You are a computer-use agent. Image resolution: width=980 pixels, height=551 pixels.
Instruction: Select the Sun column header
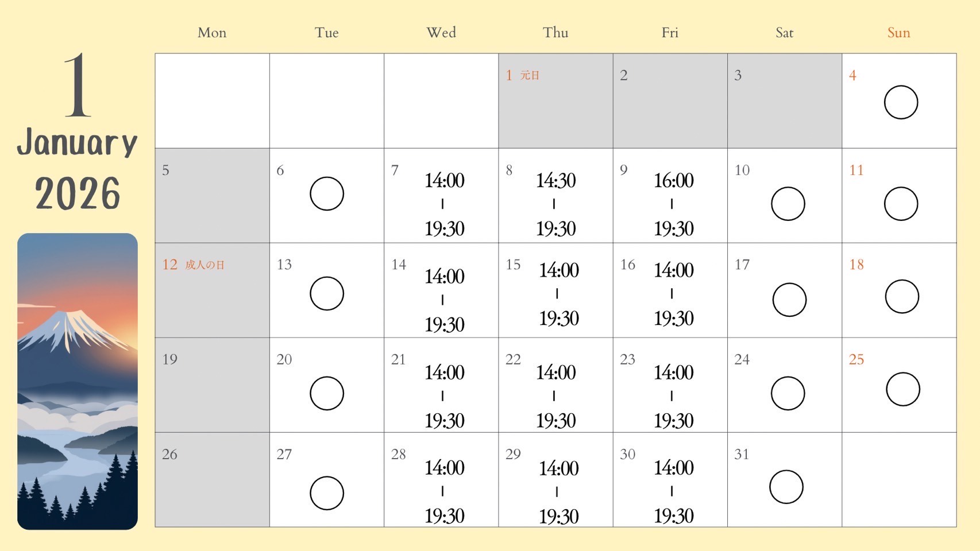[898, 33]
